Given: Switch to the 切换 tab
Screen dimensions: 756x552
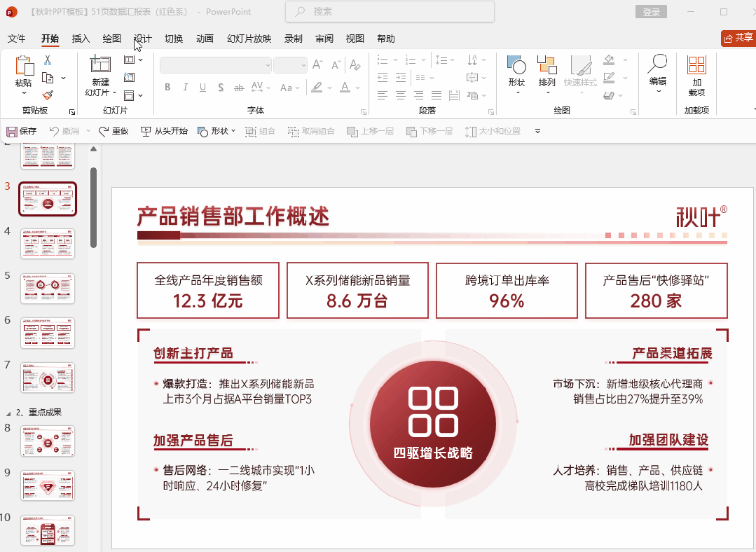Looking at the screenshot, I should pyautogui.click(x=174, y=39).
